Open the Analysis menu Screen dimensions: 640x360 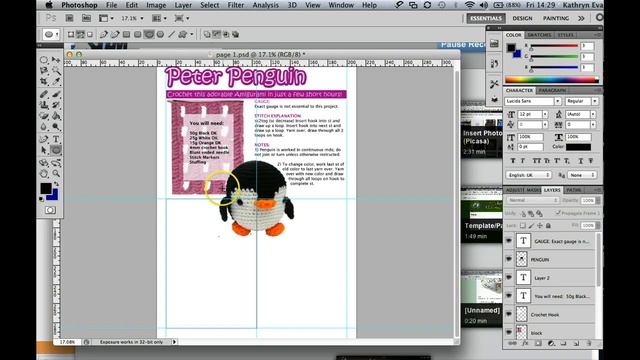click(x=265, y=5)
